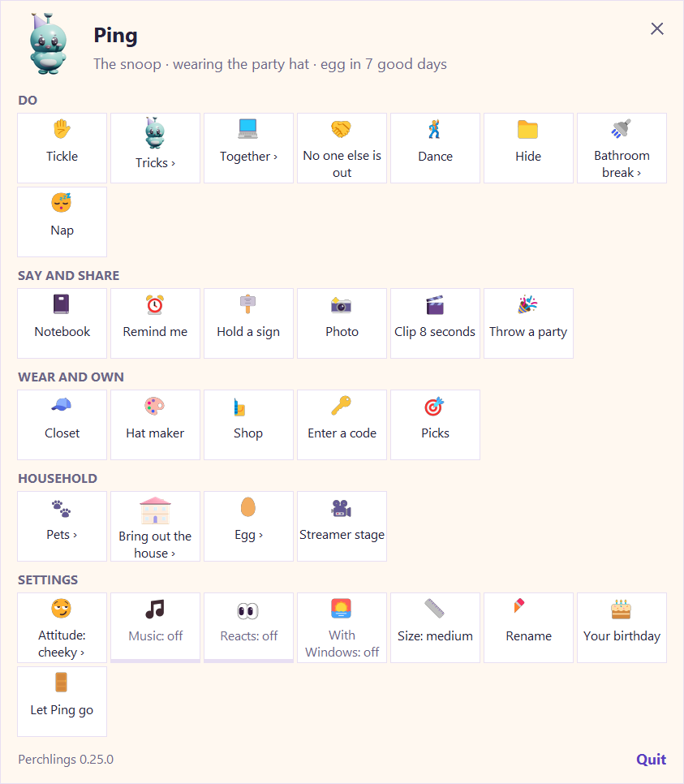Take a Photo with the camera tile
Viewport: 684px width, 784px height.
342,324
